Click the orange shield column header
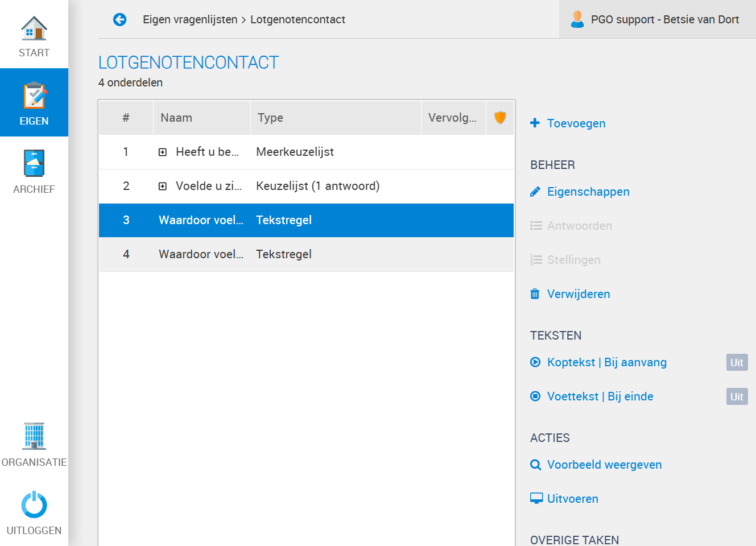Viewport: 756px width, 546px height. (x=500, y=118)
